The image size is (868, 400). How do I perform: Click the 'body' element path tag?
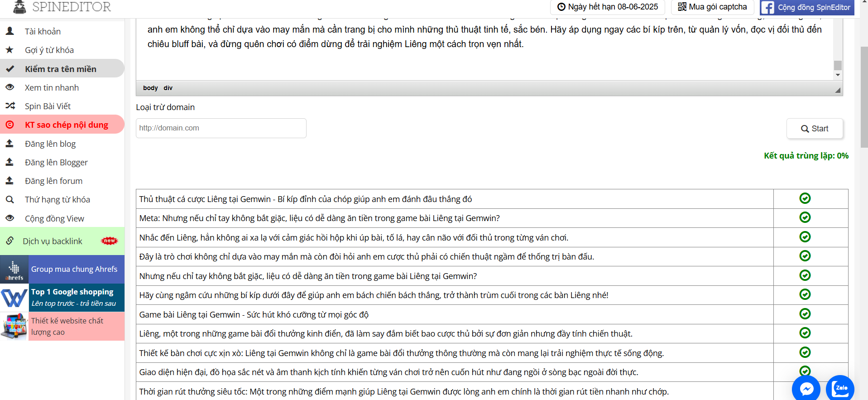(x=150, y=88)
